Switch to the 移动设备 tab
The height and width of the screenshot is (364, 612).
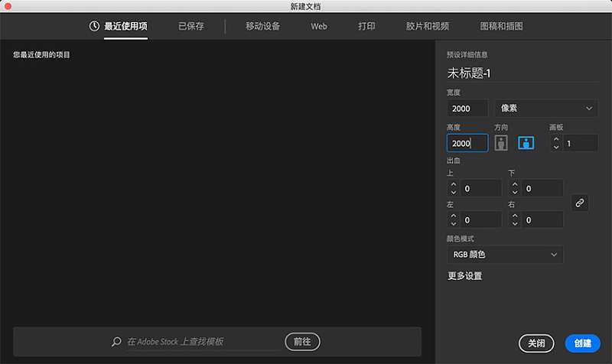coord(262,26)
